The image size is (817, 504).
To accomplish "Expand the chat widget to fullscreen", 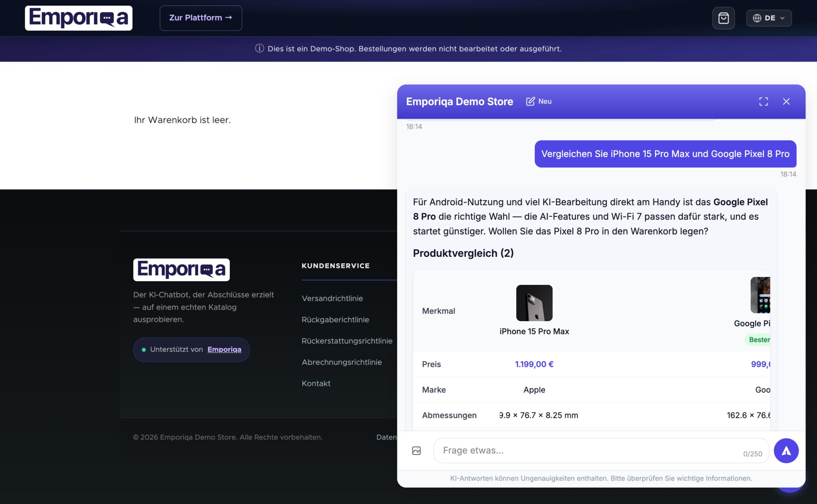I will point(763,101).
